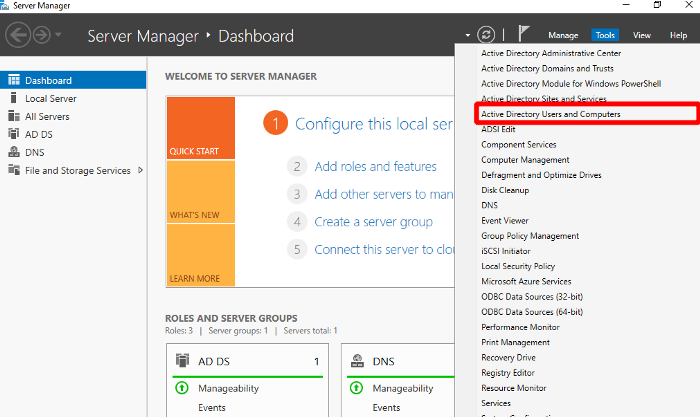This screenshot has width=700, height=417.
Task: Click the AD DS sidebar icon
Action: point(14,133)
